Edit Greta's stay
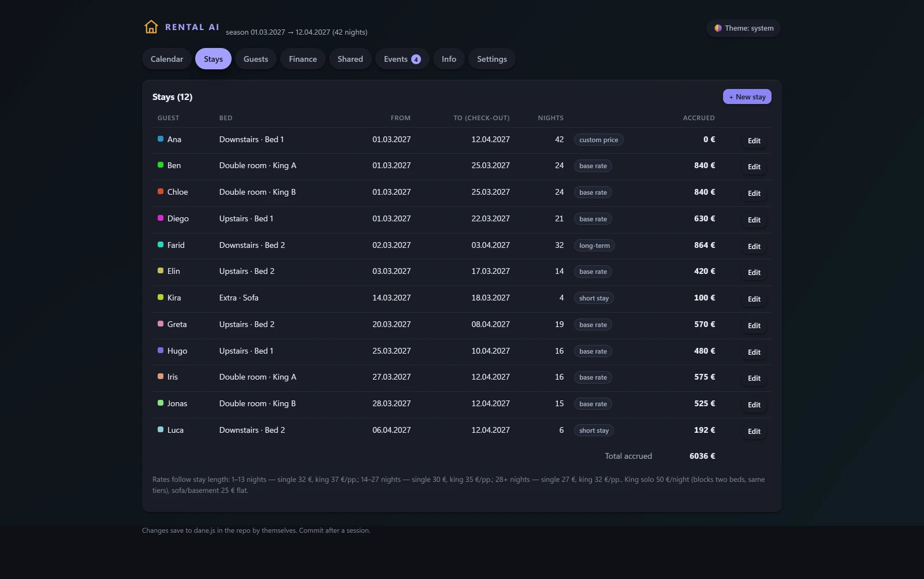Viewport: 924px width, 579px height. [x=754, y=325]
